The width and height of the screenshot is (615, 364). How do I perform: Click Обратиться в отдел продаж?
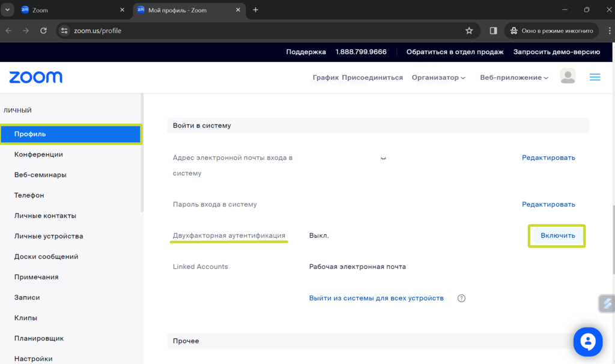(455, 52)
